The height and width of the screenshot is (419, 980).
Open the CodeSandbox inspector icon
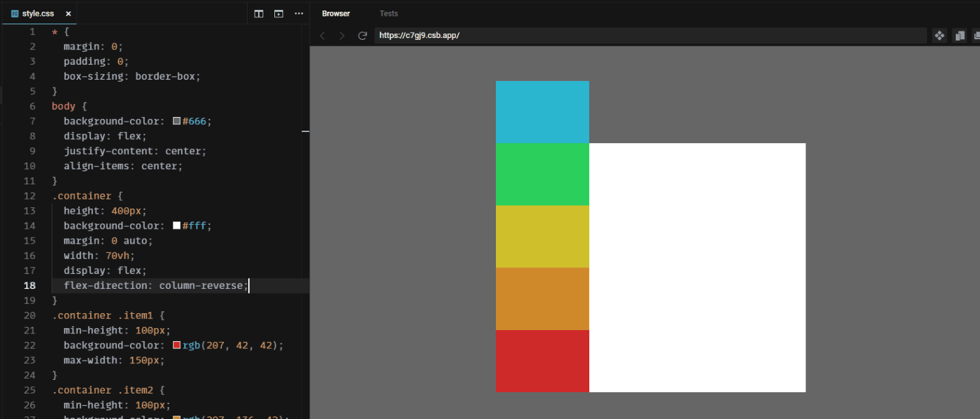coord(939,35)
